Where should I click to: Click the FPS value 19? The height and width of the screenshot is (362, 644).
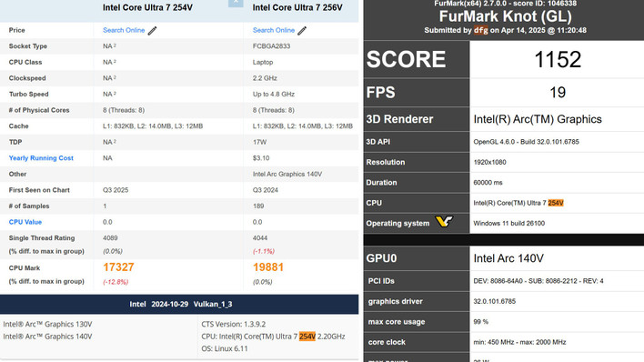click(558, 93)
